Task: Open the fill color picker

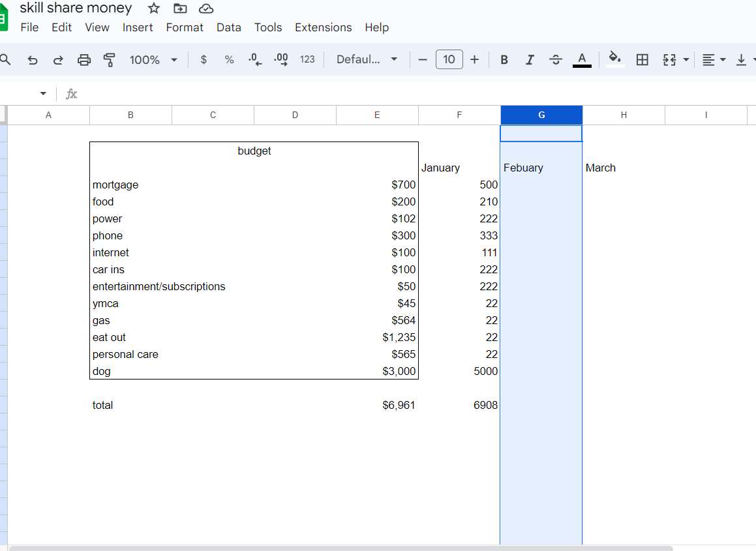Action: tap(614, 59)
